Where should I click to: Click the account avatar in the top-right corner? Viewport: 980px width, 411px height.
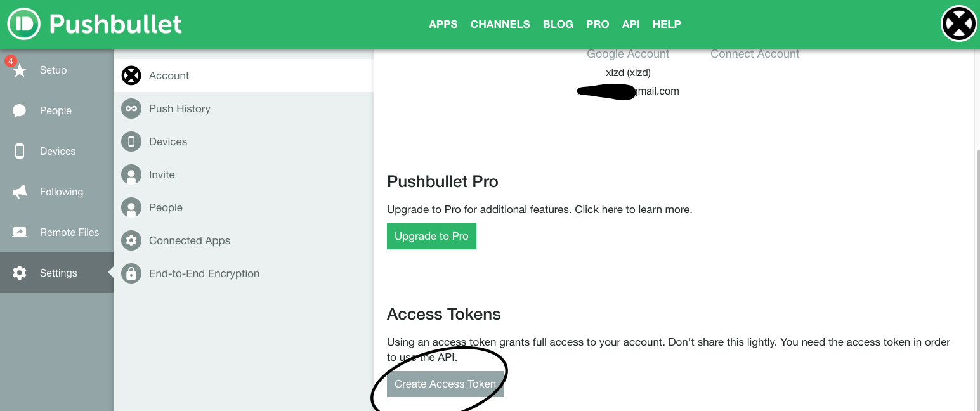click(958, 23)
